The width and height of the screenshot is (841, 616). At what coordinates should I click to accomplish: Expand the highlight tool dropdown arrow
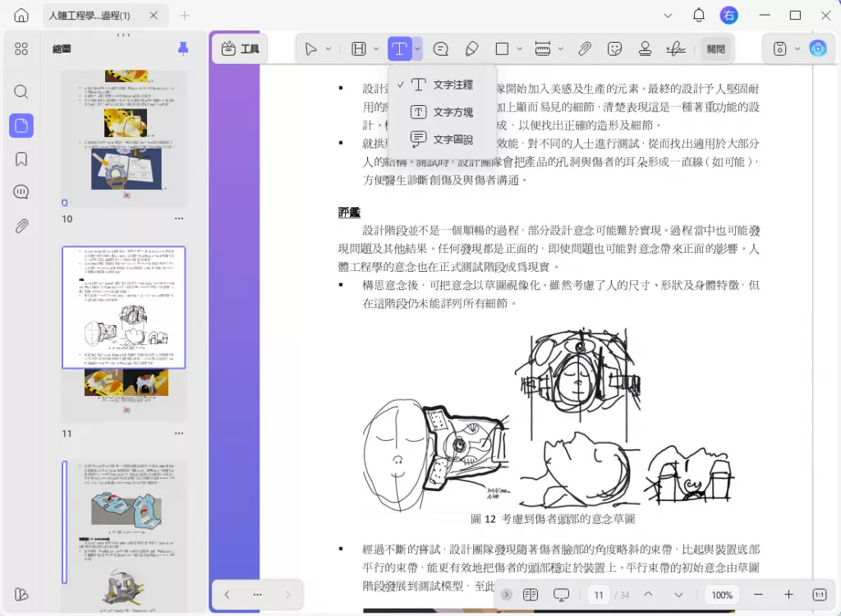click(376, 48)
